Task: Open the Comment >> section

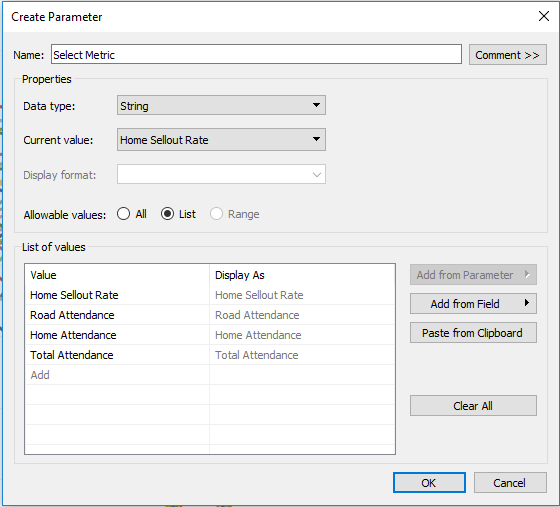Action: click(x=508, y=55)
